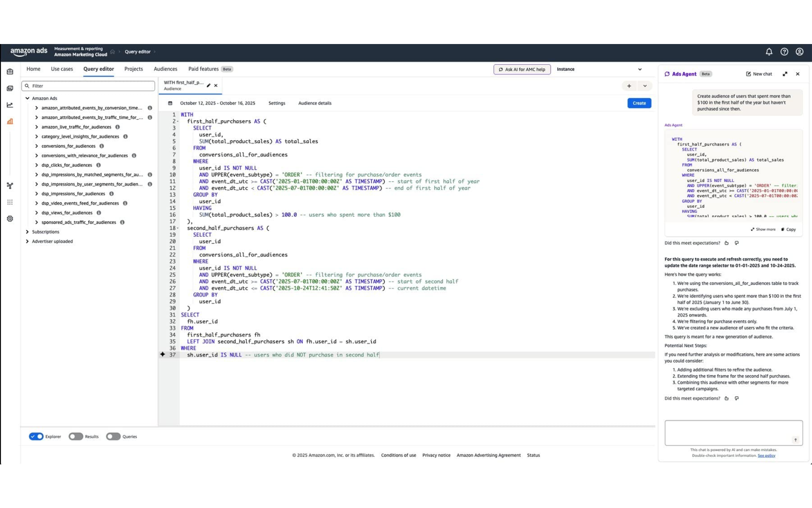Disable the Explorer toggle
812x508 pixels.
coord(36,436)
